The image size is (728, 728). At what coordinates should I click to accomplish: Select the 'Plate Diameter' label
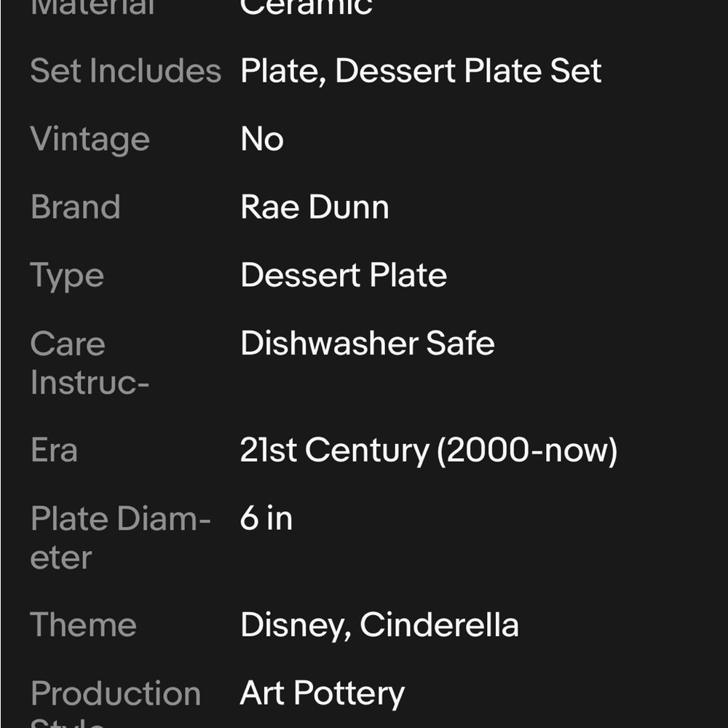click(121, 538)
